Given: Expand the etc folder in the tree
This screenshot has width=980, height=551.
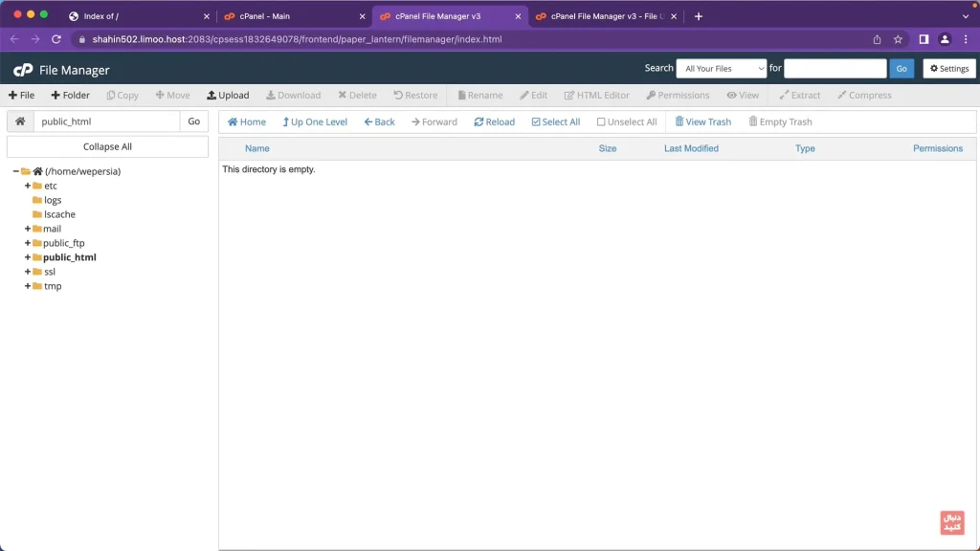Looking at the screenshot, I should pos(28,186).
